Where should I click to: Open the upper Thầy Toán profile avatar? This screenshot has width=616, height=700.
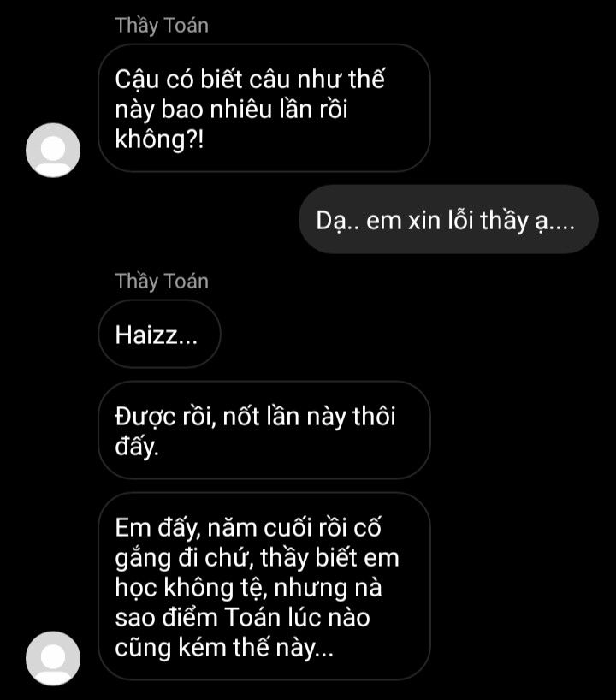point(53,150)
